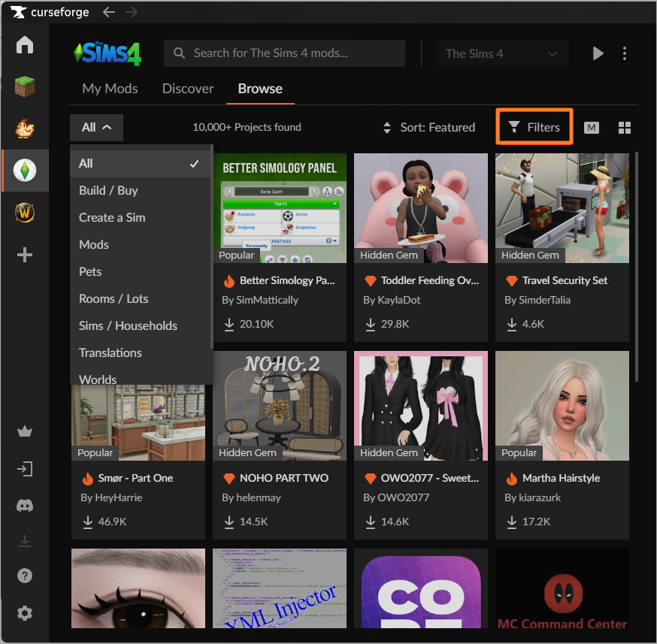Viewport: 657px width, 644px height.
Task: Click the CurseForge anvil logo
Action: (18, 12)
